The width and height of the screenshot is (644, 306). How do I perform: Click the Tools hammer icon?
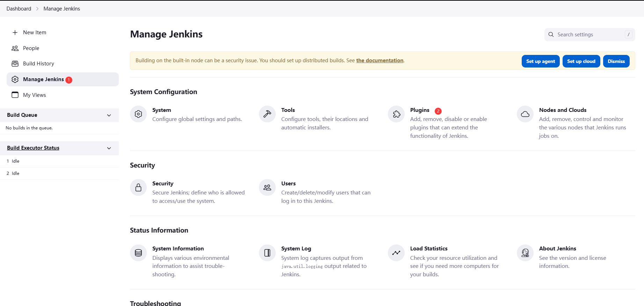[267, 114]
